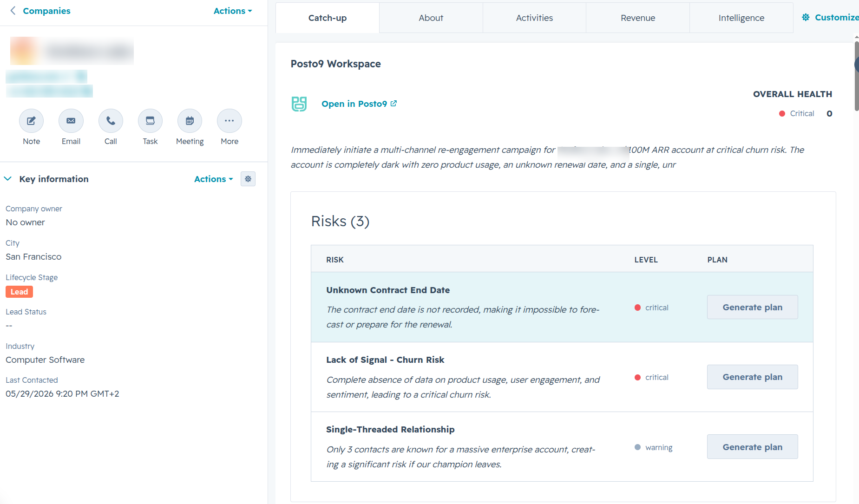859x504 pixels.
Task: Select the 'Unknown Contract End Date' risk title
Action: pos(388,290)
